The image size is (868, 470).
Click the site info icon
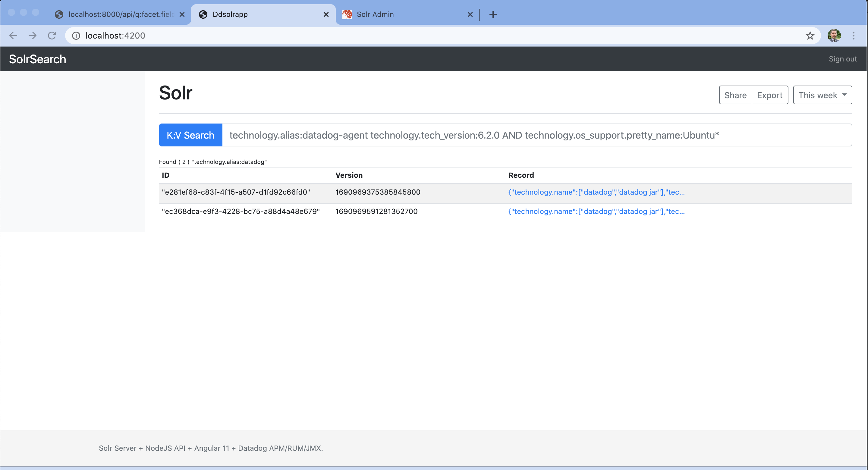[76, 35]
